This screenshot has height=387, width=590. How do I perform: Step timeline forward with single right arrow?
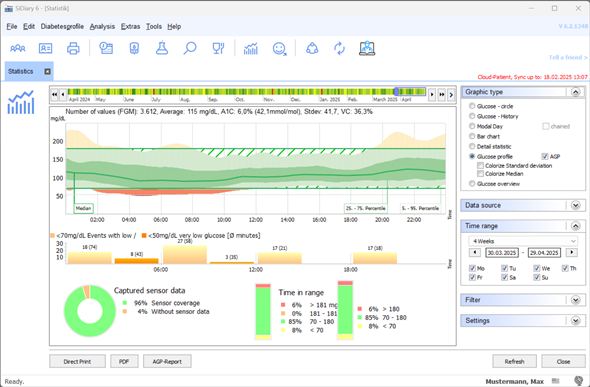click(432, 94)
